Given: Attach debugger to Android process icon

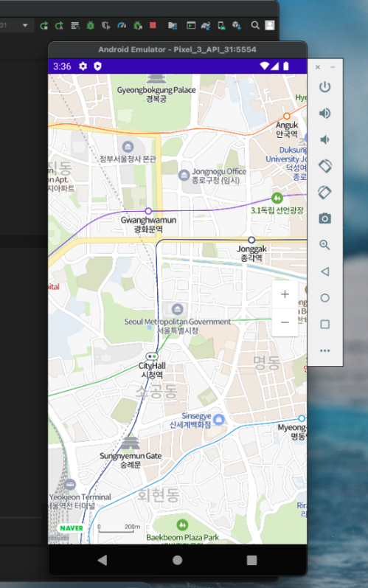Looking at the screenshot, I should [137, 26].
